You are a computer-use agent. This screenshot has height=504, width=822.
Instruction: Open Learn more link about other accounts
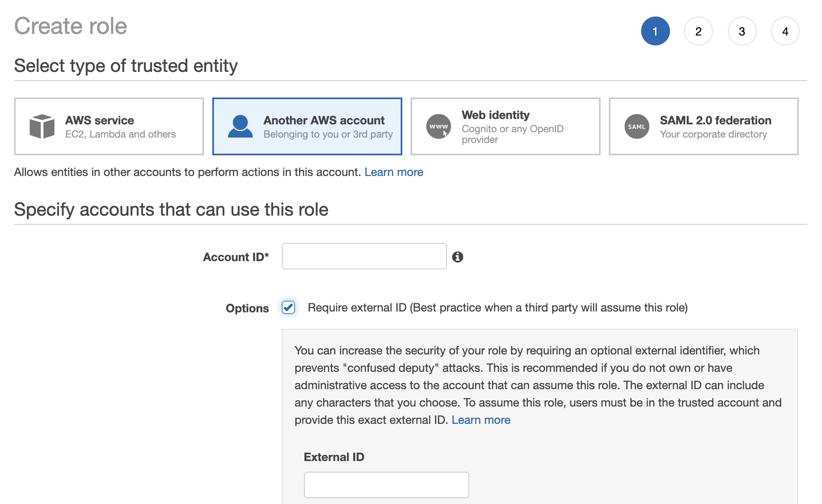(x=394, y=172)
